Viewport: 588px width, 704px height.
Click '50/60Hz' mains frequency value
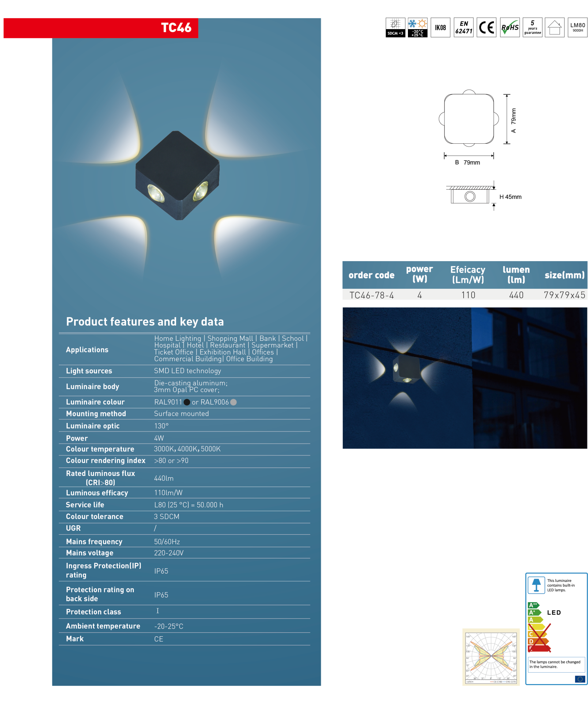[167, 542]
